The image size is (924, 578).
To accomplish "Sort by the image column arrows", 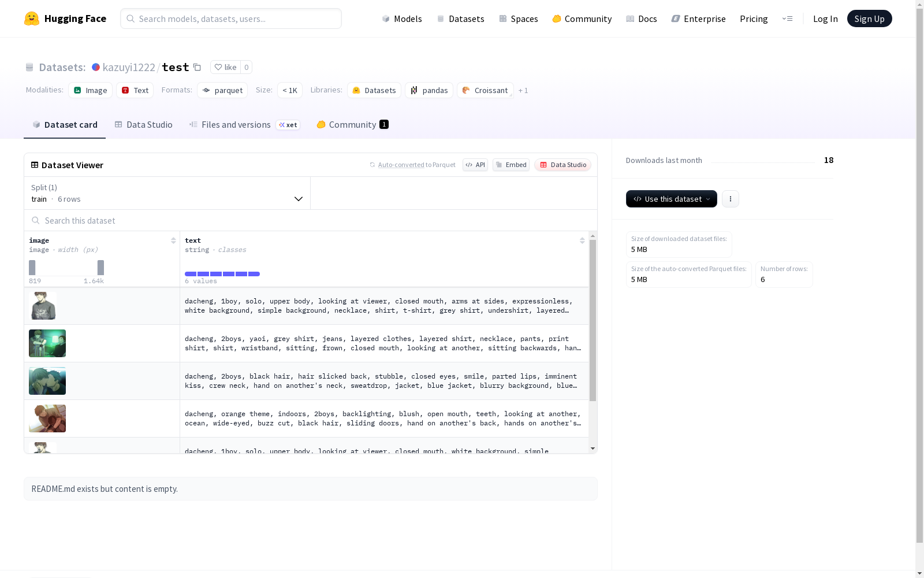I will pos(173,240).
